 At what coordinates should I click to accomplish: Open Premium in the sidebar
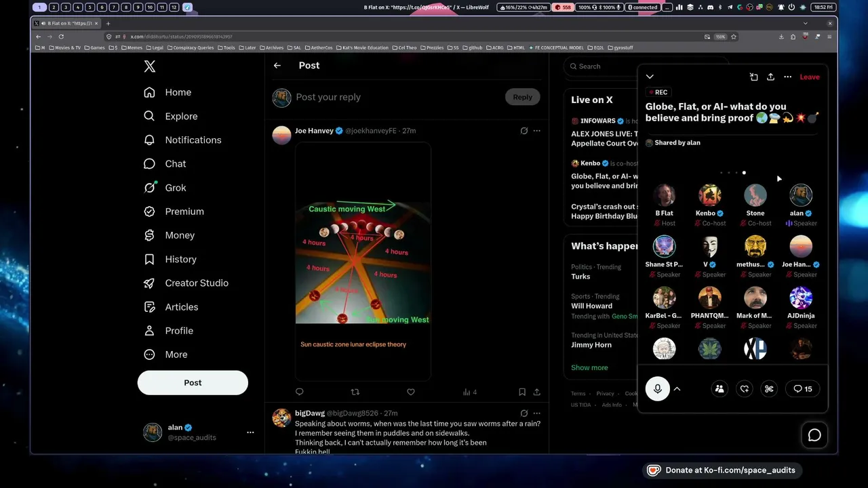coord(174,211)
